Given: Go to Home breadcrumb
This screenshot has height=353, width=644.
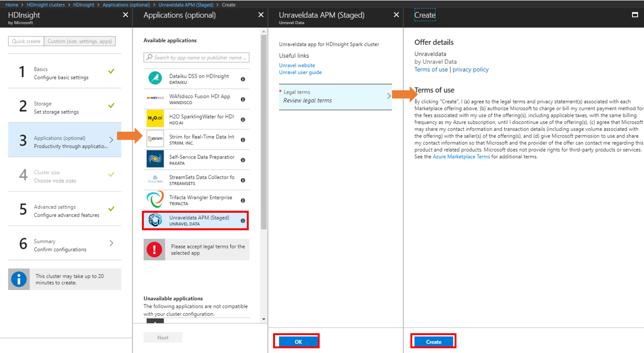Looking at the screenshot, I should [x=12, y=5].
